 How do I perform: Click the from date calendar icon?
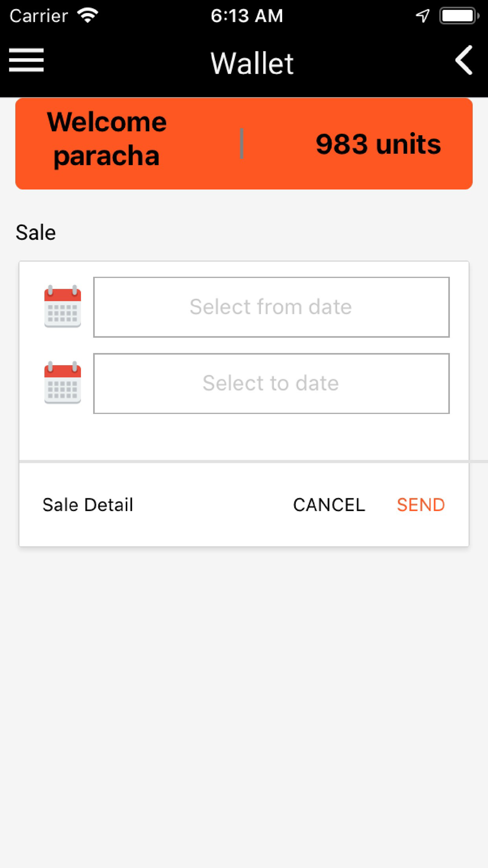tap(62, 306)
